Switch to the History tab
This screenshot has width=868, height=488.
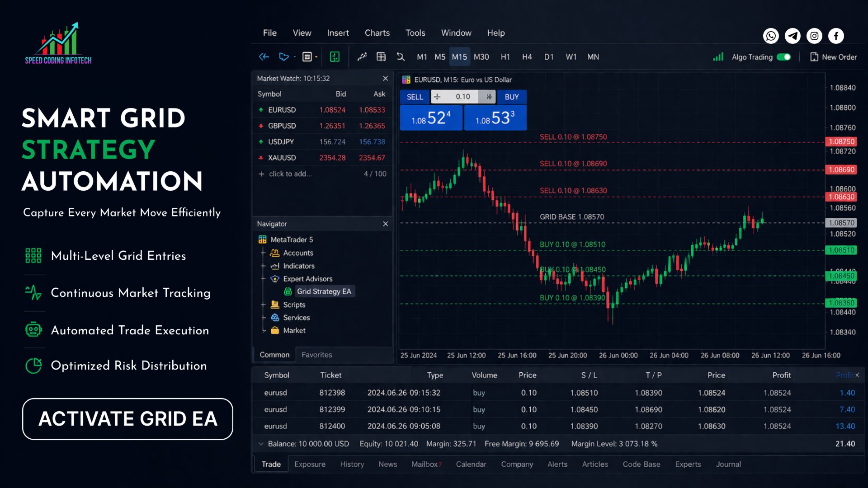point(352,465)
